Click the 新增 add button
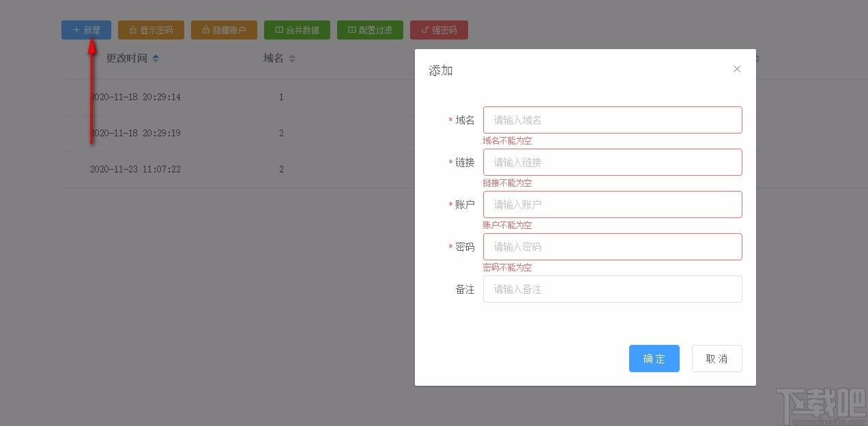868x426 pixels. (86, 30)
